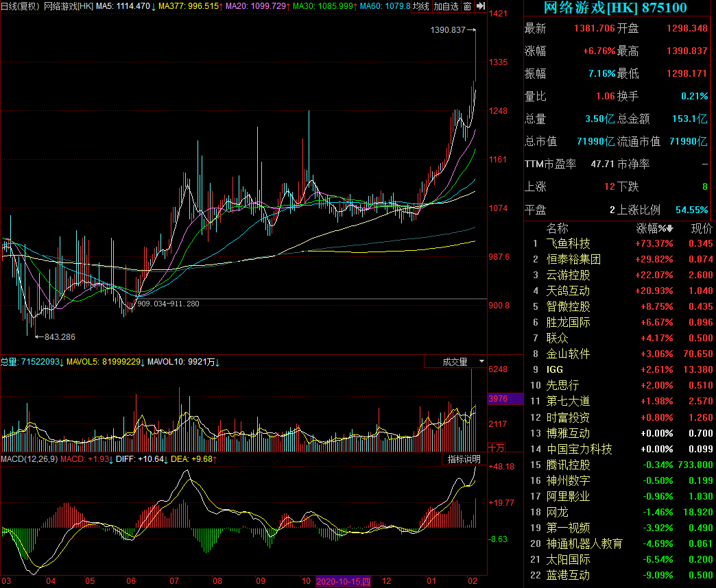Select 博雅互动 stock row
This screenshot has width=716, height=588.
620,433
